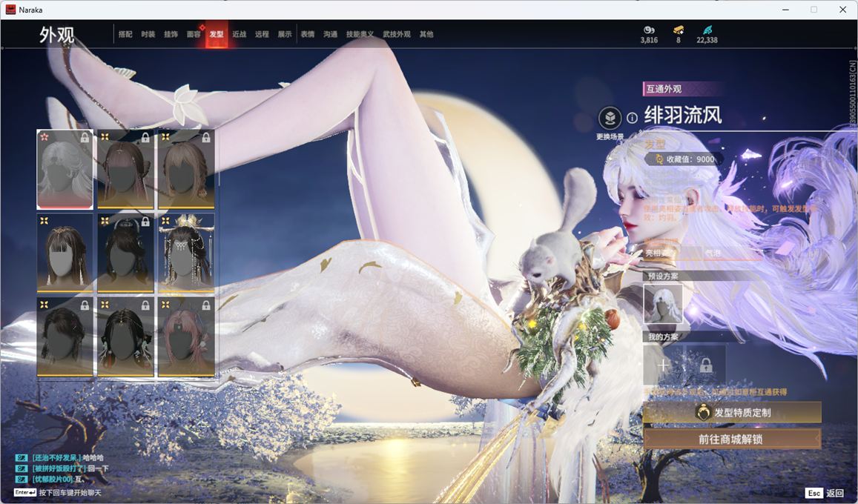This screenshot has width=858, height=504.
Task: Open the 沟通 tab
Action: point(331,34)
